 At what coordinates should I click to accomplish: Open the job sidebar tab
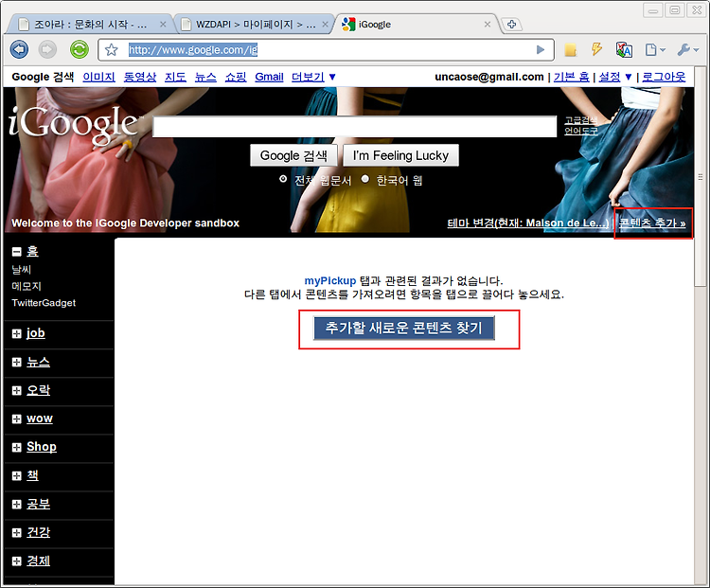tap(36, 333)
